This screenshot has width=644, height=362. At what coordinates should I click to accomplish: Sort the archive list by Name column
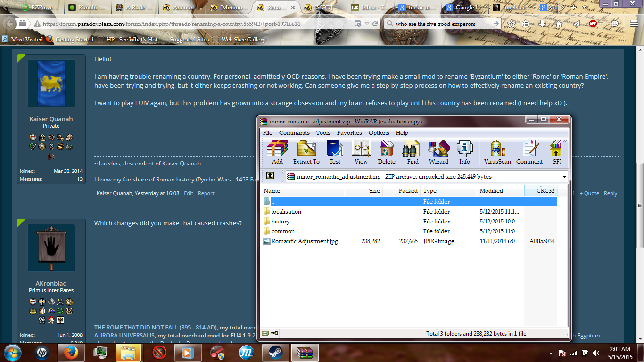tap(303, 191)
